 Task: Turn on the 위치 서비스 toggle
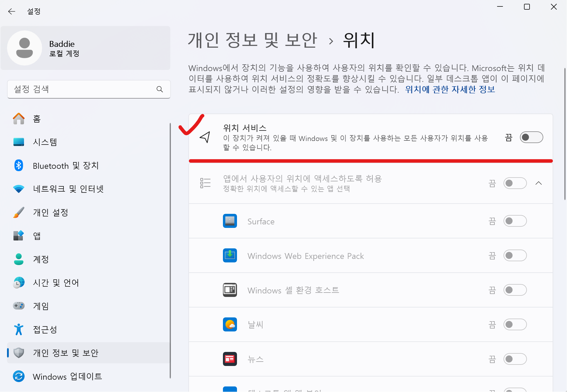point(531,137)
